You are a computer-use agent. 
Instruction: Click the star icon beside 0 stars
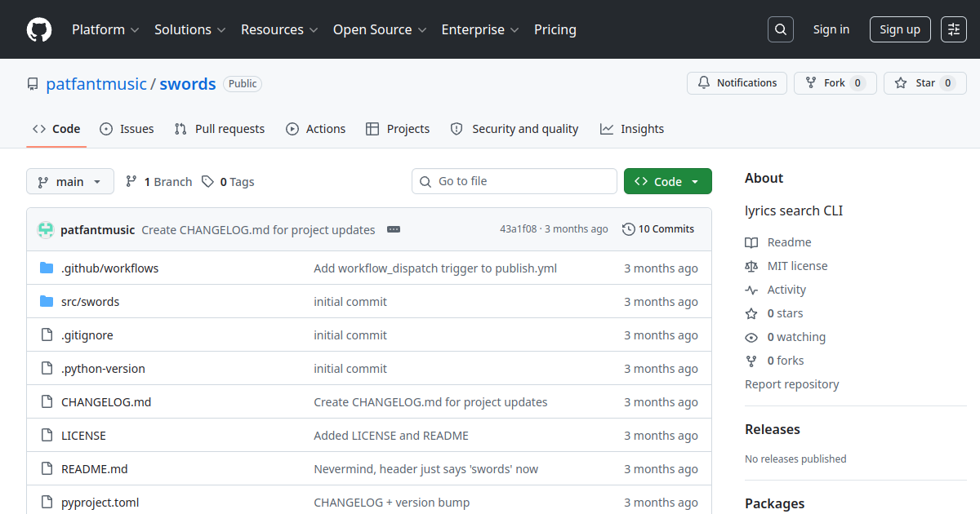tap(751, 313)
